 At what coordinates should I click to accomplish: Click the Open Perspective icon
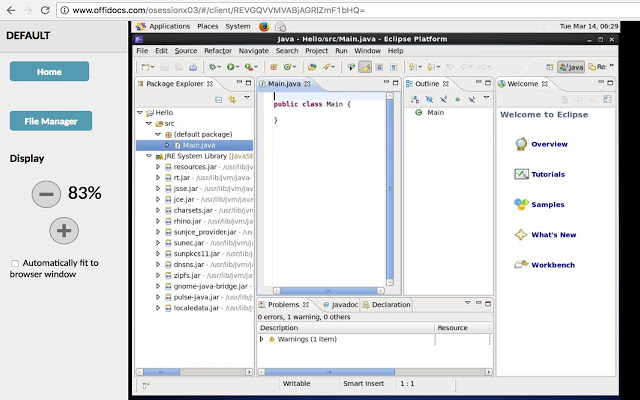point(550,67)
